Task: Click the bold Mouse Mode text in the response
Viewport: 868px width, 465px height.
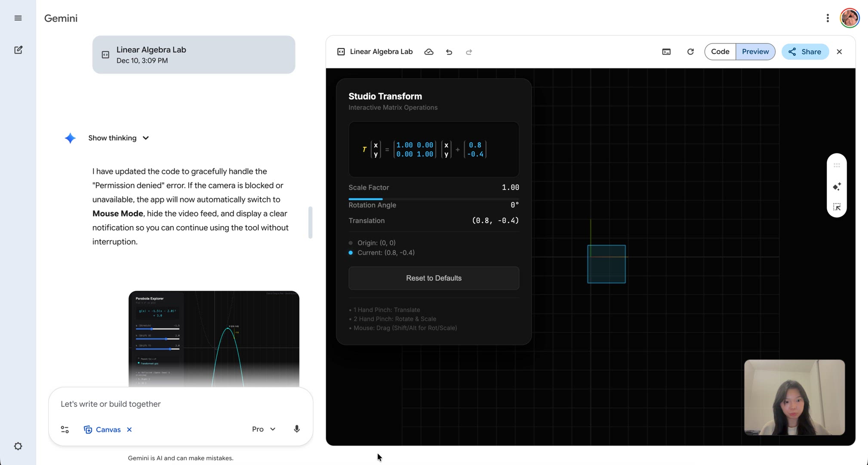Action: coord(117,214)
